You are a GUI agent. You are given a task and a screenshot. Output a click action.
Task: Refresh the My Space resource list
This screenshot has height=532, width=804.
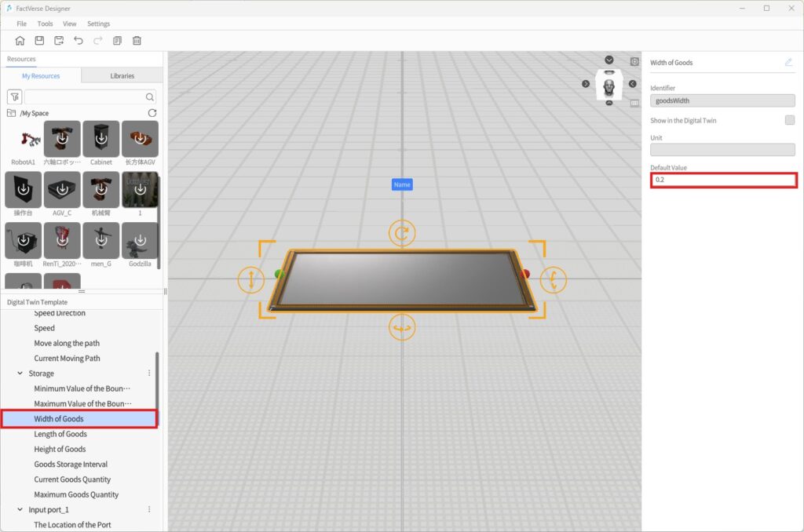pos(152,113)
